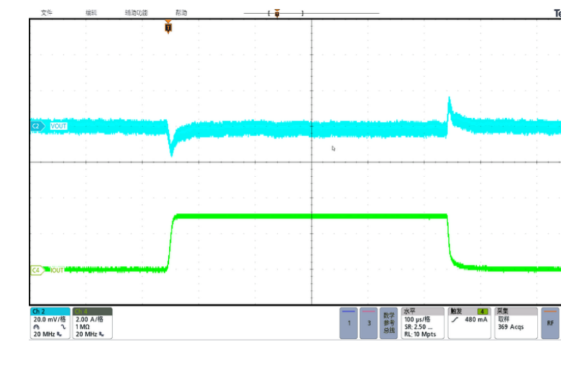This screenshot has height=367, width=588.
Task: Open the 水平 horizontal settings badge
Action: click(423, 323)
